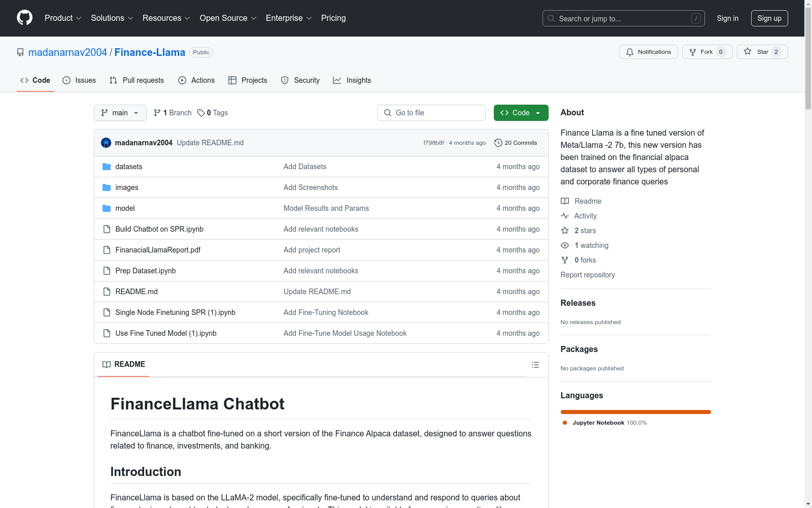Open the f798b8f commit hash link
Viewport: 812px width, 508px height.
434,143
